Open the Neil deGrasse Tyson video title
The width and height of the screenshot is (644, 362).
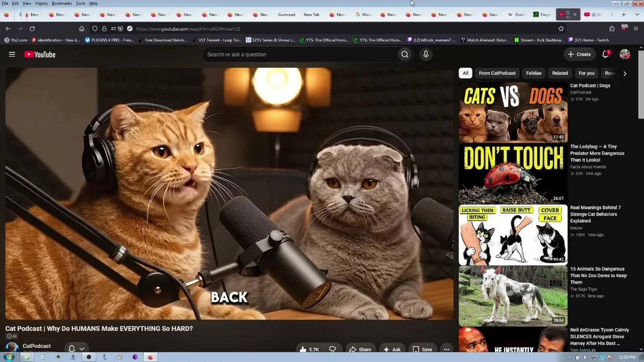click(600, 337)
